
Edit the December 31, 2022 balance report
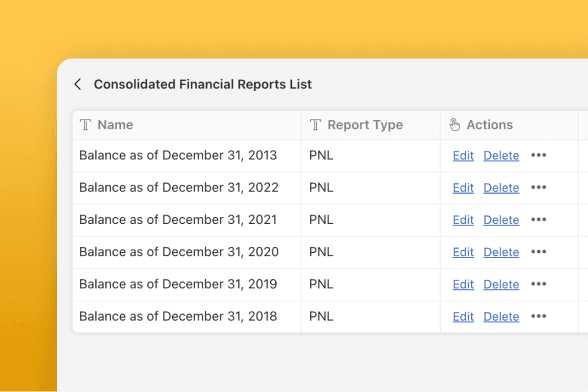pos(463,188)
